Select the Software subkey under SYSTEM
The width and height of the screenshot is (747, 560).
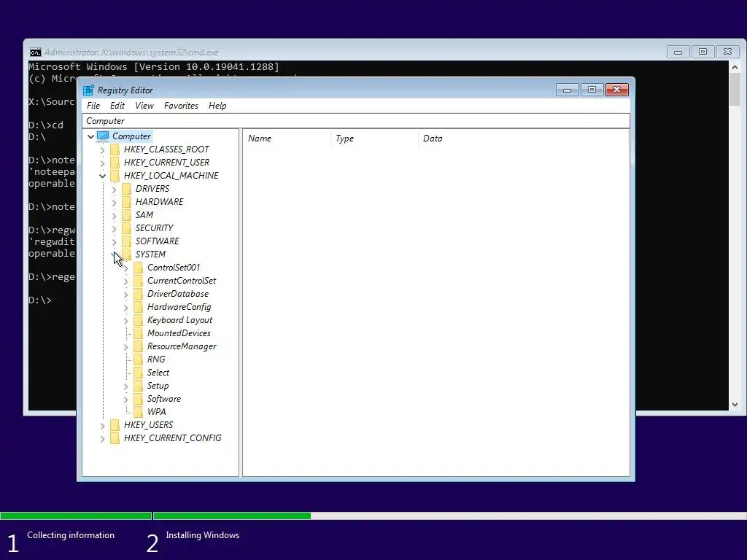[x=164, y=399]
